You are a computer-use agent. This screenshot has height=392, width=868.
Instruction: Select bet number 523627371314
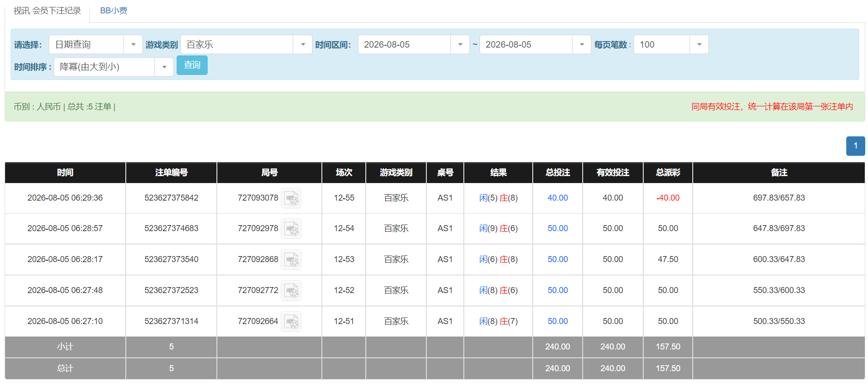171,321
